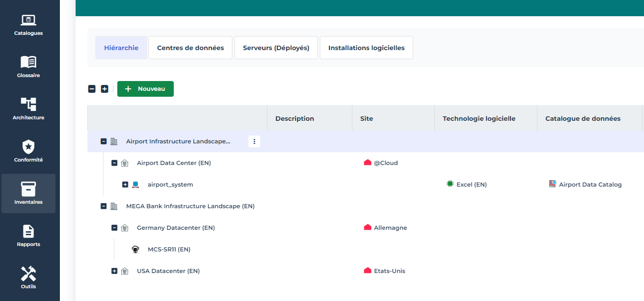
Task: Switch to Installations logicielles tab
Action: (366, 48)
